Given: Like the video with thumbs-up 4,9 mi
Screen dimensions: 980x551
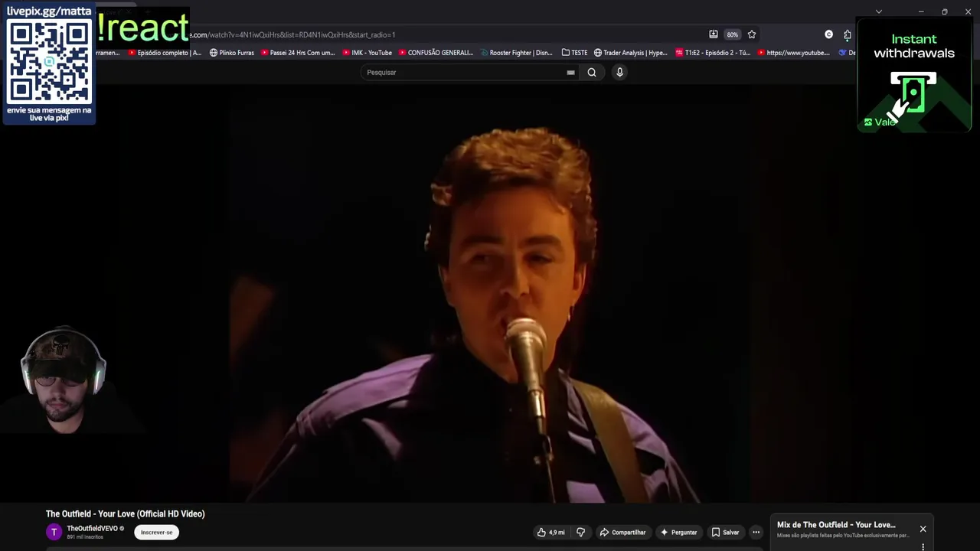Looking at the screenshot, I should [x=550, y=532].
